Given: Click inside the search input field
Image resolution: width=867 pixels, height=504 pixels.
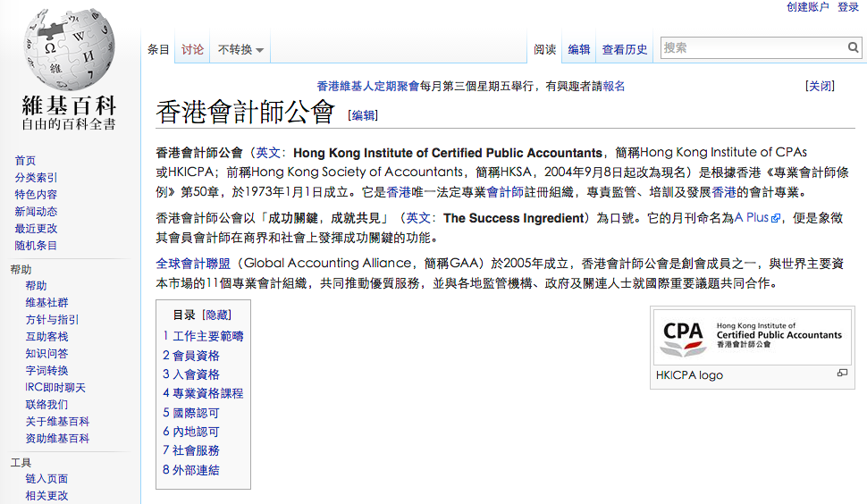Looking at the screenshot, I should 753,48.
